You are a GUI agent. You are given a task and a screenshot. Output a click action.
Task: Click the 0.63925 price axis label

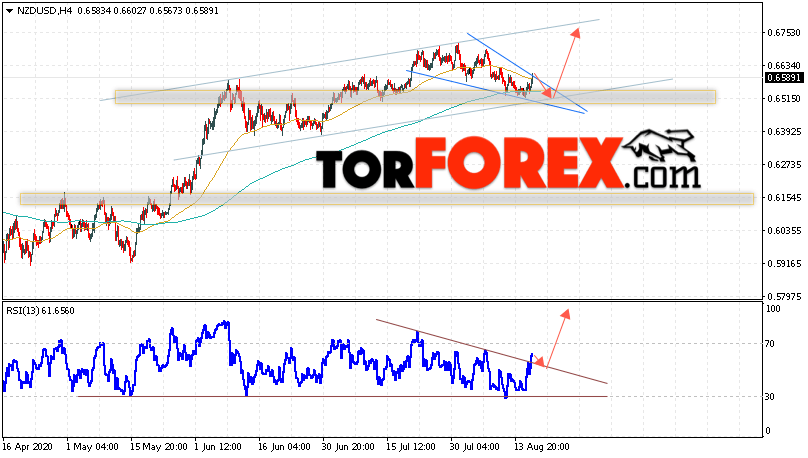point(784,131)
